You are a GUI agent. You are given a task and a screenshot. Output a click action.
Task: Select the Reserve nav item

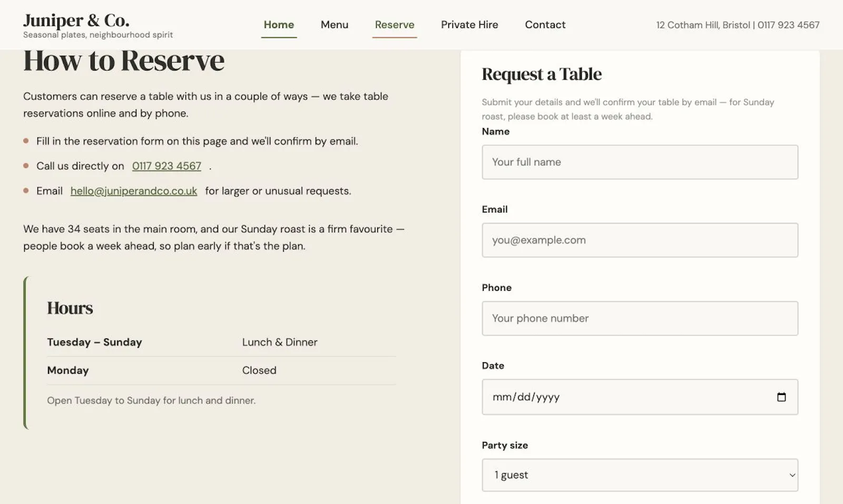click(395, 25)
